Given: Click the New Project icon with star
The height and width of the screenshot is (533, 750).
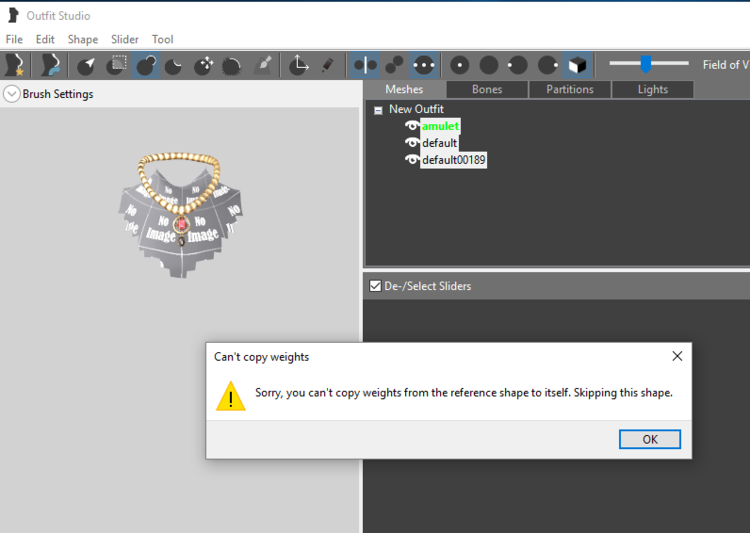Looking at the screenshot, I should tap(14, 65).
